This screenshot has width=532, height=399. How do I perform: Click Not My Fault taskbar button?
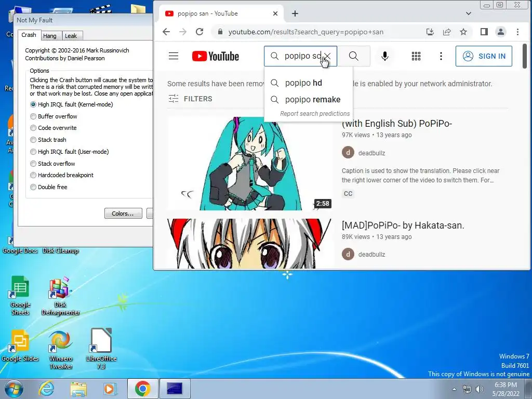[175, 389]
